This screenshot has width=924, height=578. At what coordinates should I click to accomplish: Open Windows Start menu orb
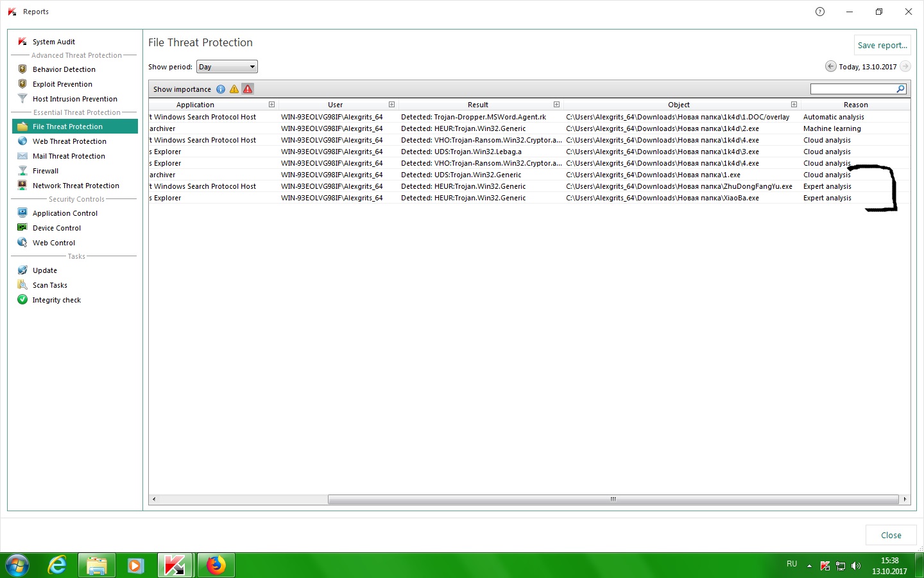[17, 566]
